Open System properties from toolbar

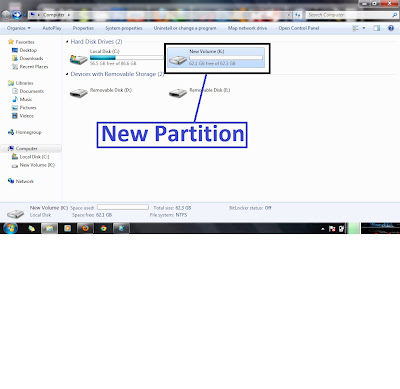coord(124,28)
